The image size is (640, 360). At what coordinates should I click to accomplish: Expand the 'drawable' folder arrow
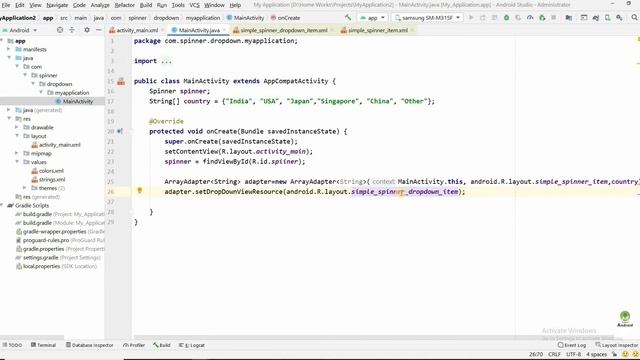pos(17,127)
